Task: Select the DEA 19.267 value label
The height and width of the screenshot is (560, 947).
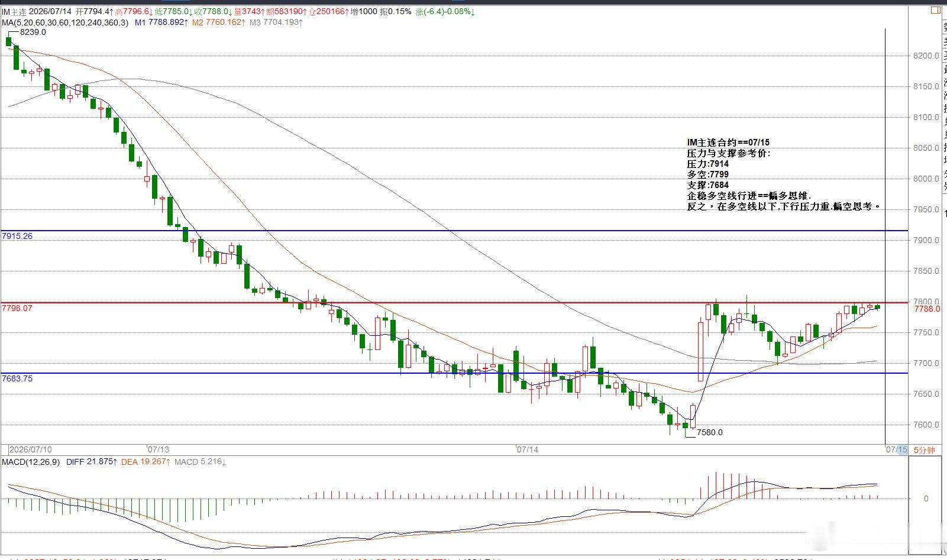Action: click(x=146, y=462)
